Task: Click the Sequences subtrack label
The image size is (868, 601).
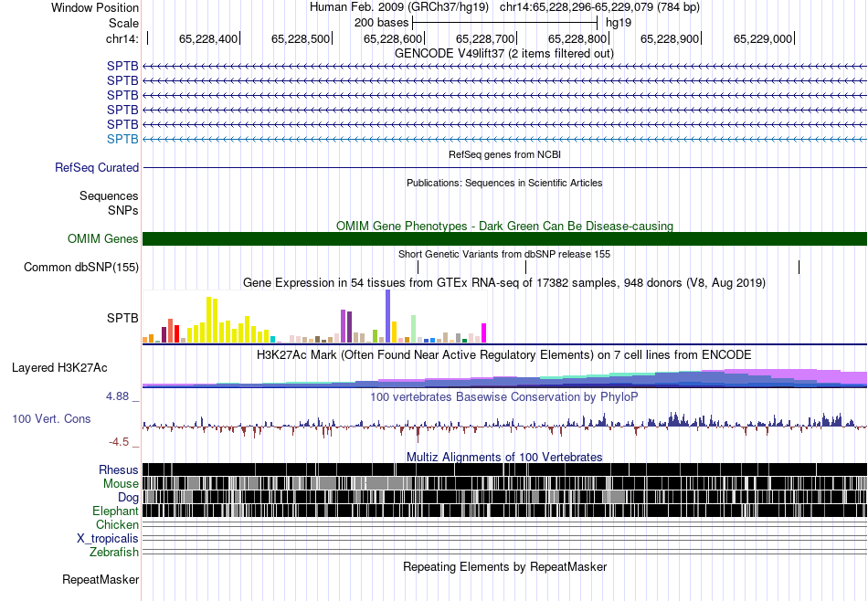Action: pyautogui.click(x=109, y=195)
